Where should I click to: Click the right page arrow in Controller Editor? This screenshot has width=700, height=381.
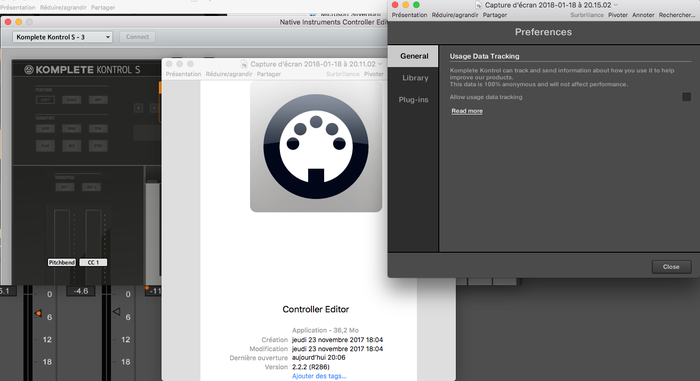coord(154,108)
